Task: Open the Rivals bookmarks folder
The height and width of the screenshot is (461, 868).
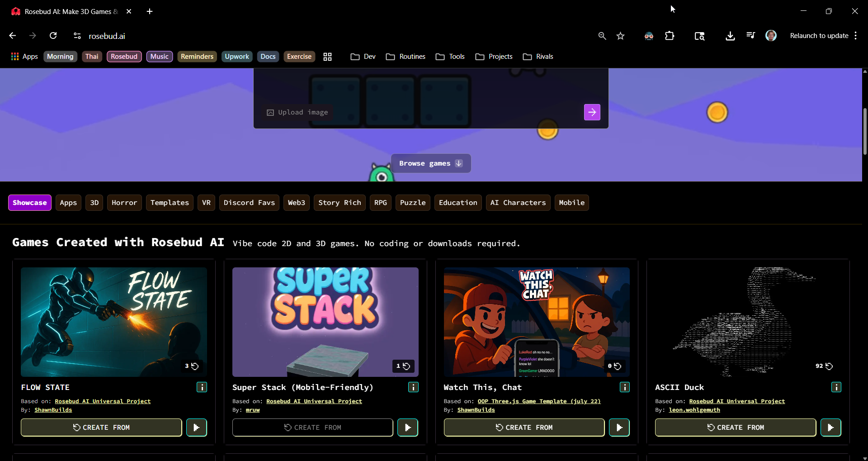Action: click(538, 57)
